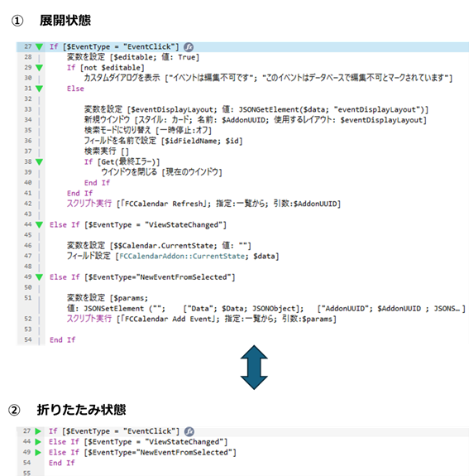
Task: Expand collapsed NewEventFromSelected block in lower view
Action: [x=38, y=452]
